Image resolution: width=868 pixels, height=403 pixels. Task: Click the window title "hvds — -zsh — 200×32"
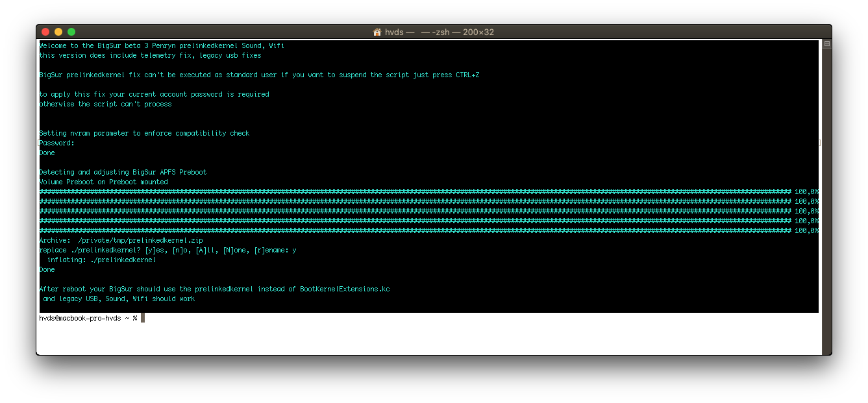[440, 32]
